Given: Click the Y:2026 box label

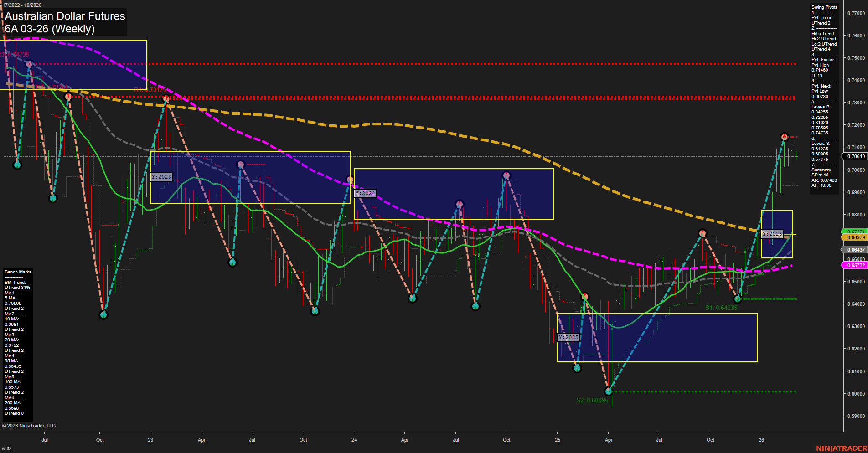Looking at the screenshot, I should [x=771, y=234].
